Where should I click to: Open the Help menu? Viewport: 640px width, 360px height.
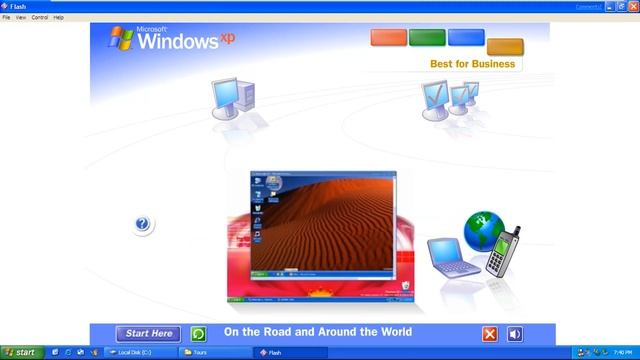(58, 18)
